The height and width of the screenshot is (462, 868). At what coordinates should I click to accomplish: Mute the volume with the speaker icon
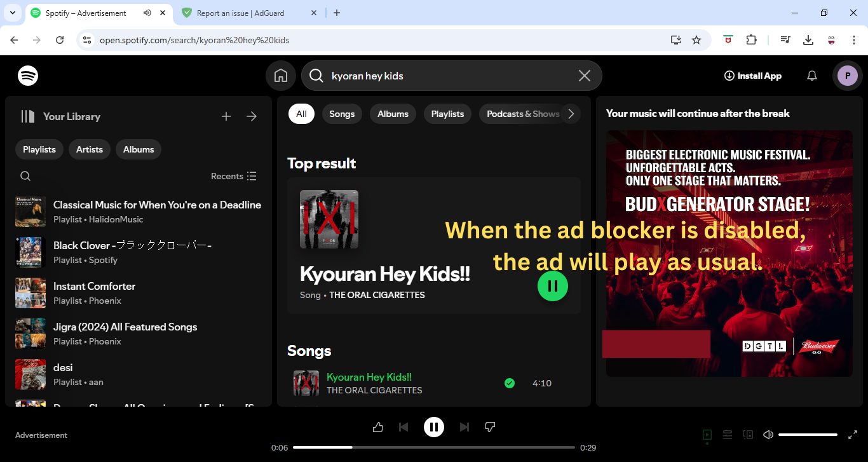coord(768,435)
